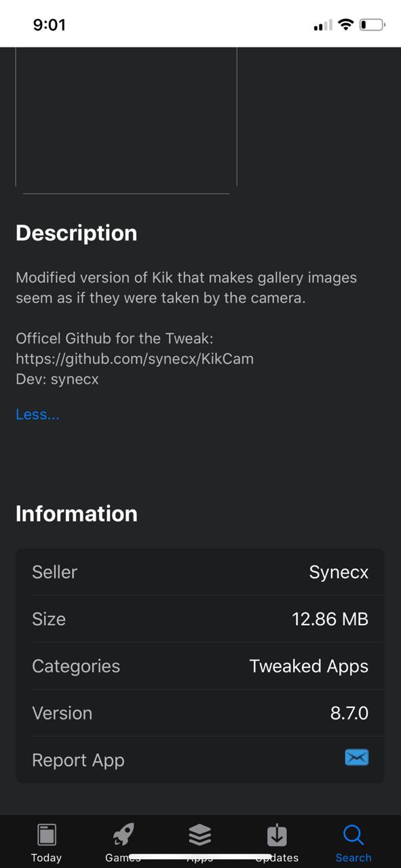Tap the cellular signal bars icon
The width and height of the screenshot is (401, 868).
323,26
